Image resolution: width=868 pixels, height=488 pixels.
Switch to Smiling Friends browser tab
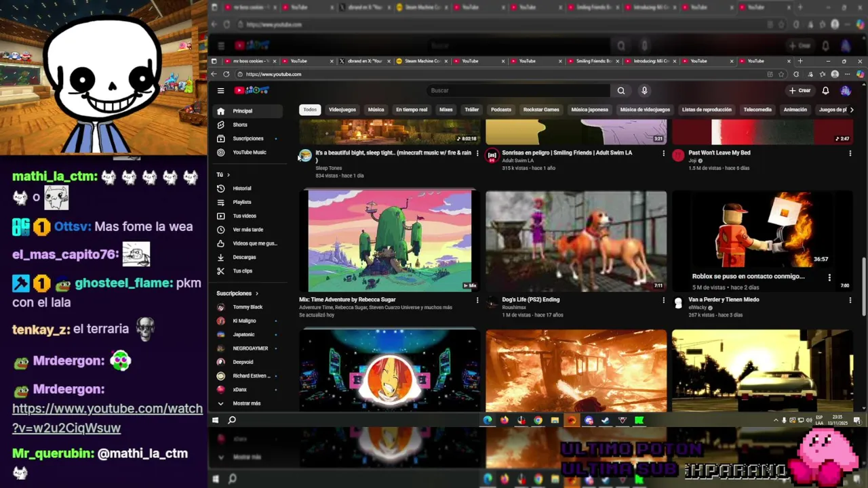coord(594,61)
